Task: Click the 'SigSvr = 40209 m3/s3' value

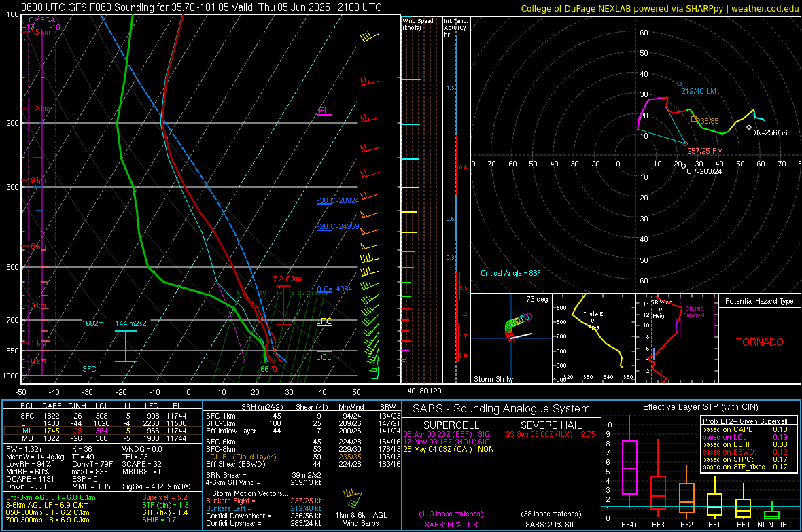Action: click(158, 486)
